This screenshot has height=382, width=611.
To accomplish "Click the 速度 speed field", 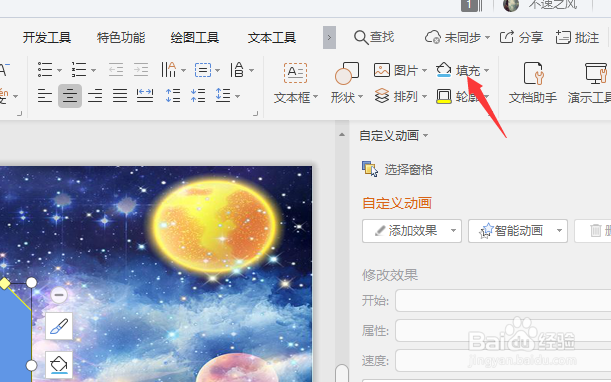I will (x=503, y=361).
